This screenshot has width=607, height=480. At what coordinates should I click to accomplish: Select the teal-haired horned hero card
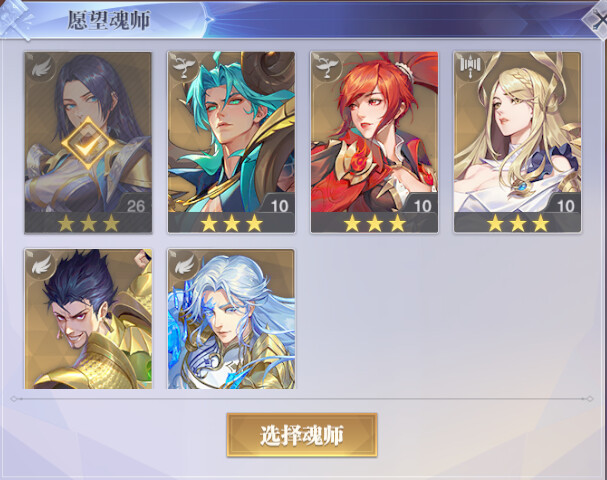[231, 142]
